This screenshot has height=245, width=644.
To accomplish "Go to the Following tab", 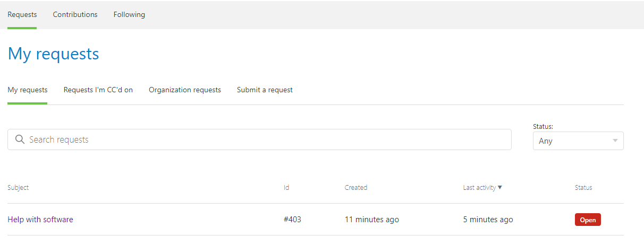I will point(129,14).
